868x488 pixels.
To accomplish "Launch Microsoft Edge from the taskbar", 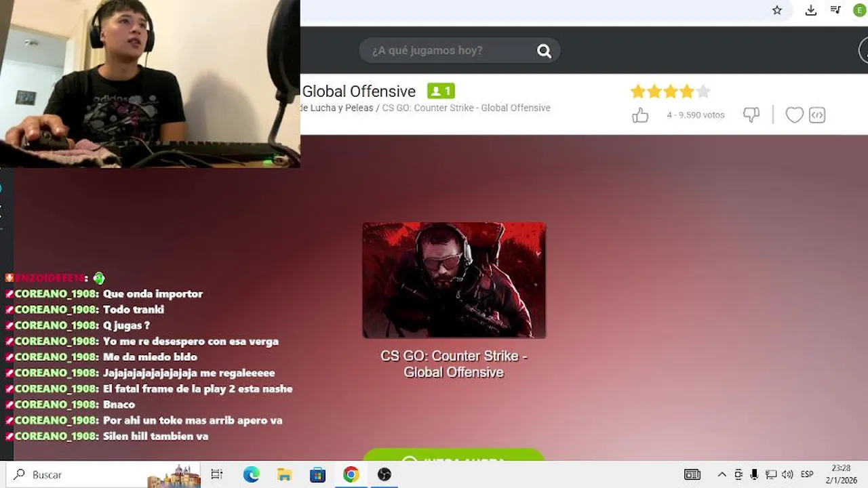I will tap(251, 474).
